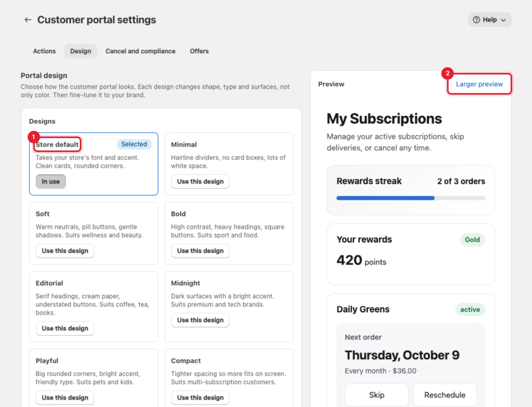Image resolution: width=532 pixels, height=407 pixels.
Task: Click the Dark surfaces description text
Action: 223,300
